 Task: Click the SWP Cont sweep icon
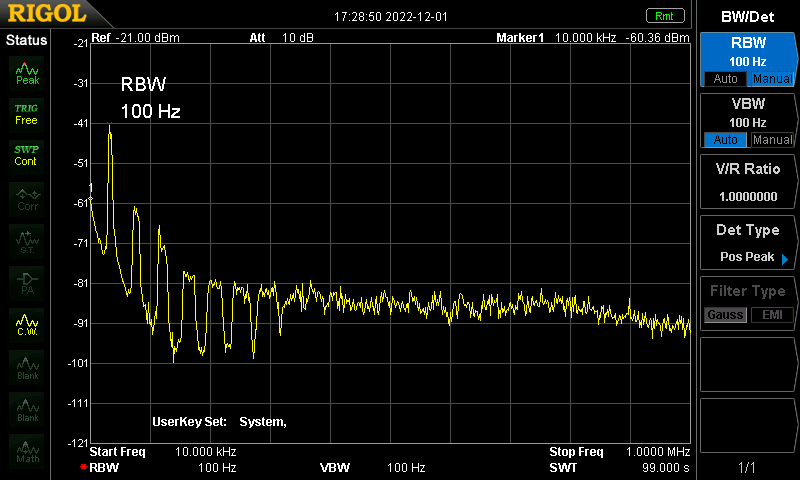pos(27,156)
